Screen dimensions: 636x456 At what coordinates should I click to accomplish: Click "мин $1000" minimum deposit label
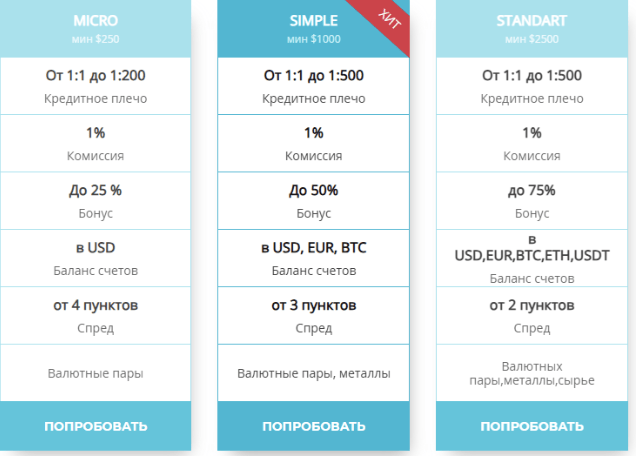point(313,39)
